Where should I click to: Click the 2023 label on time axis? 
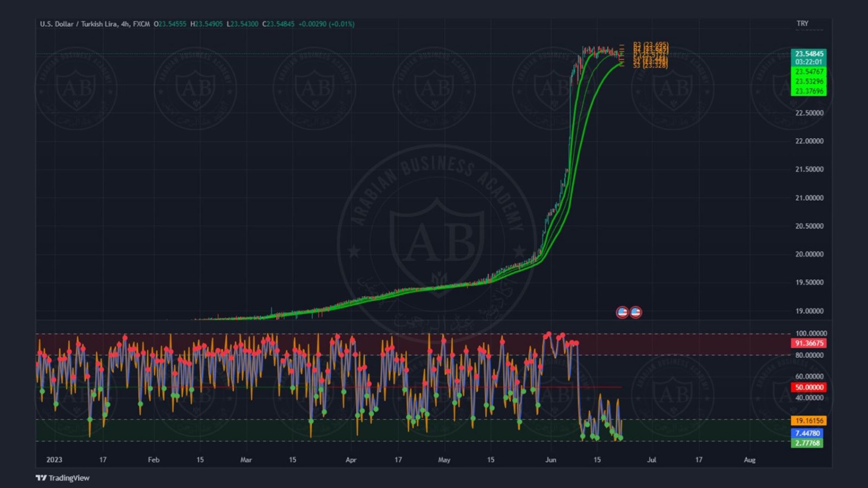coord(54,460)
